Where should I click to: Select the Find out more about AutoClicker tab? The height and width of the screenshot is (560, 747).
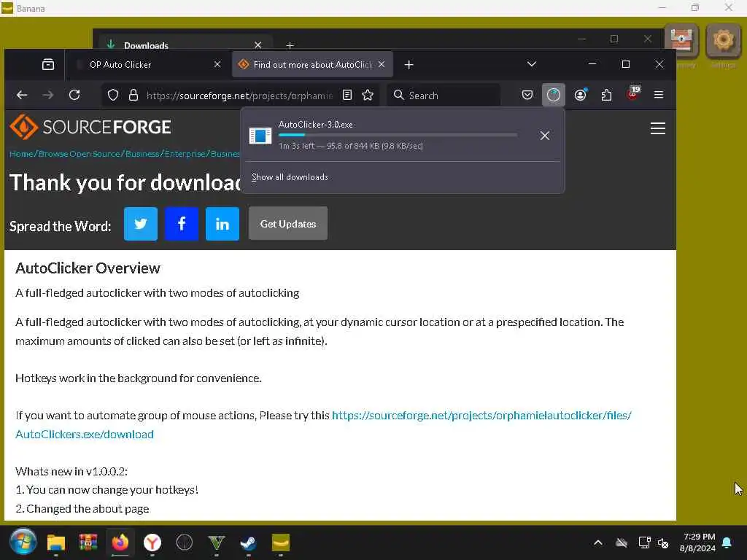312,64
